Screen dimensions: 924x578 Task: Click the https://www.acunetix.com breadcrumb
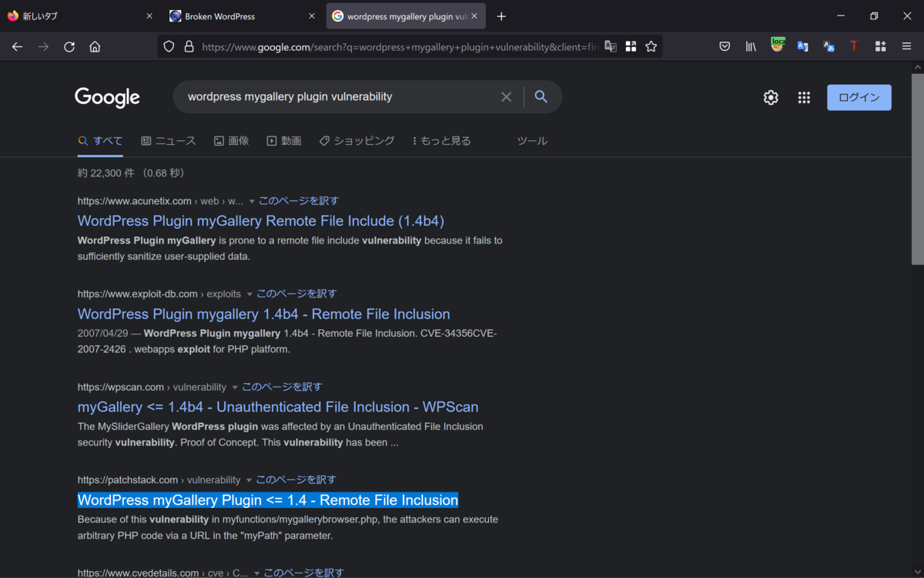[135, 201]
